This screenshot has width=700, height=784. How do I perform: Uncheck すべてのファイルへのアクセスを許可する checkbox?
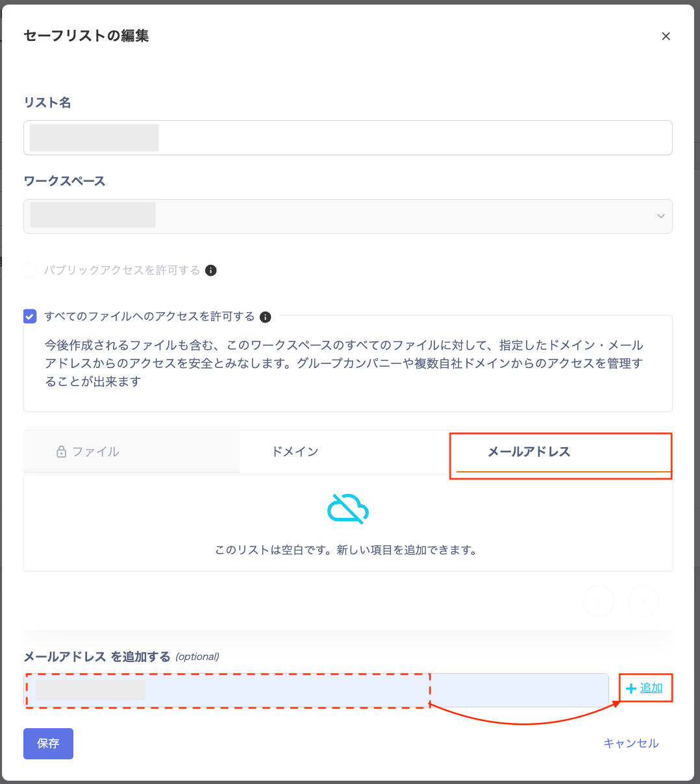click(30, 317)
